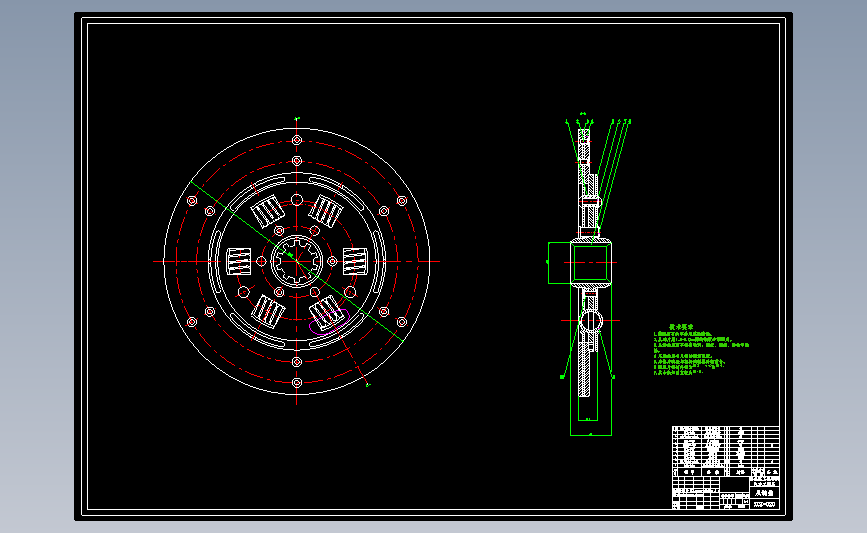This screenshot has height=533, width=867.
Task: Click the bottom-left damper spring
Action: tap(268, 311)
